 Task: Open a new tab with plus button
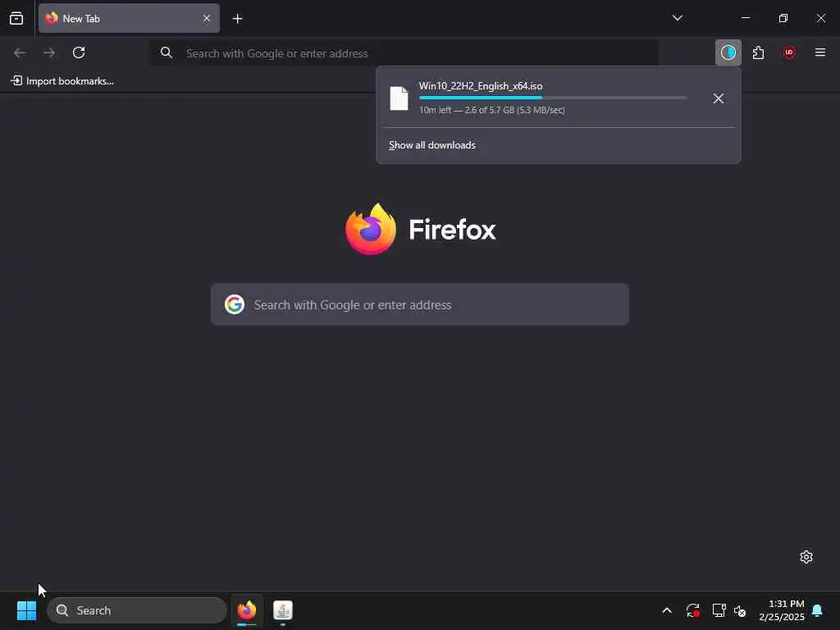(x=237, y=19)
